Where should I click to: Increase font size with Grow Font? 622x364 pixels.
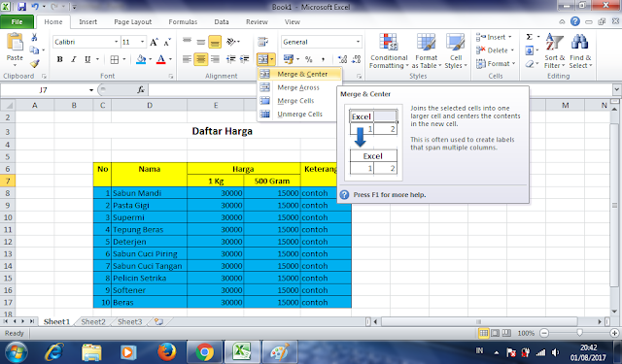(154, 42)
